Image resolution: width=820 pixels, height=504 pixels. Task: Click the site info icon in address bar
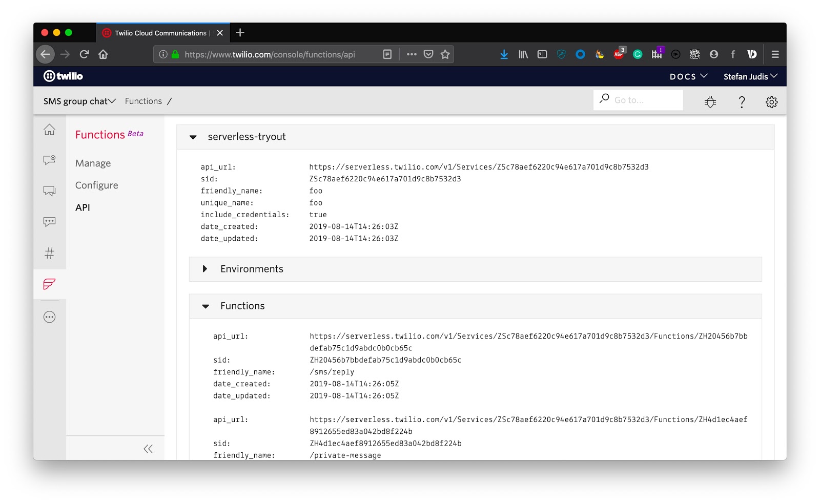tap(163, 54)
